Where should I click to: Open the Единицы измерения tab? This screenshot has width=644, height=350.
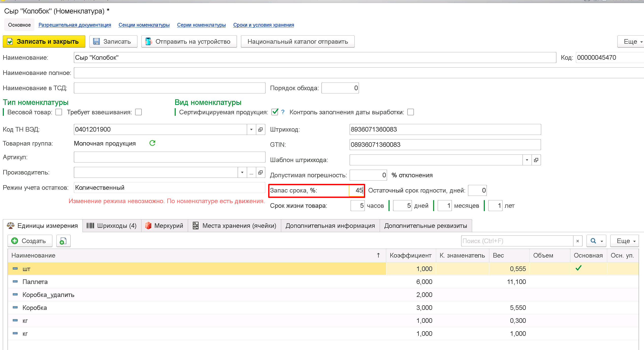click(43, 226)
